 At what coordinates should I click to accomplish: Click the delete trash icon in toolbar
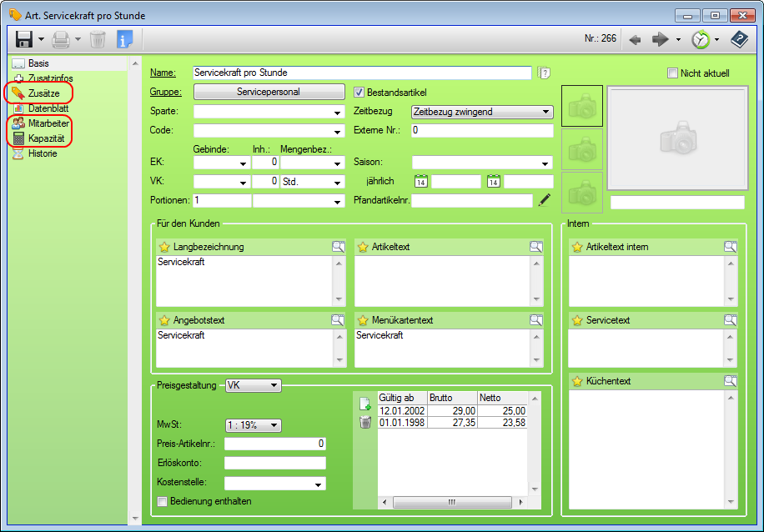click(98, 39)
